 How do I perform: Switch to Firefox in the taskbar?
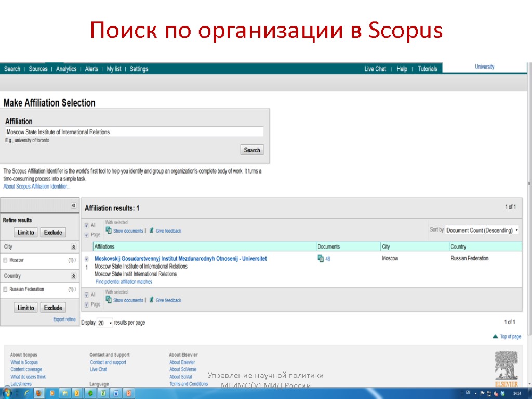coord(38,393)
